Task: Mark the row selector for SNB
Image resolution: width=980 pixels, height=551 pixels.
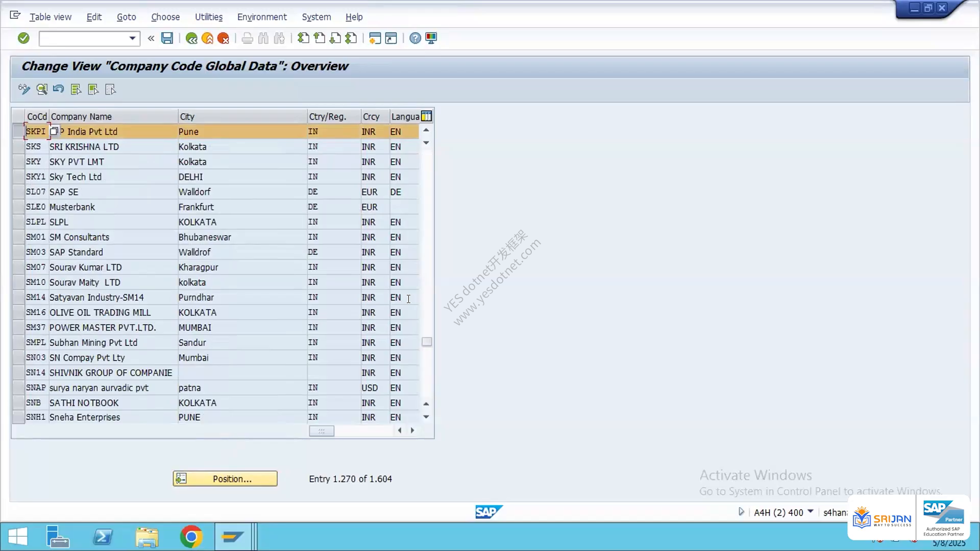Action: (x=18, y=403)
